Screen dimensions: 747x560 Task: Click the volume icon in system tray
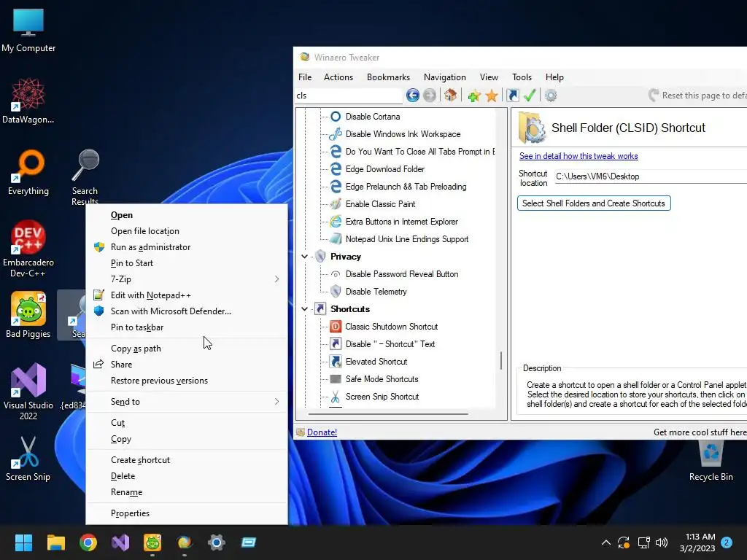(x=661, y=542)
